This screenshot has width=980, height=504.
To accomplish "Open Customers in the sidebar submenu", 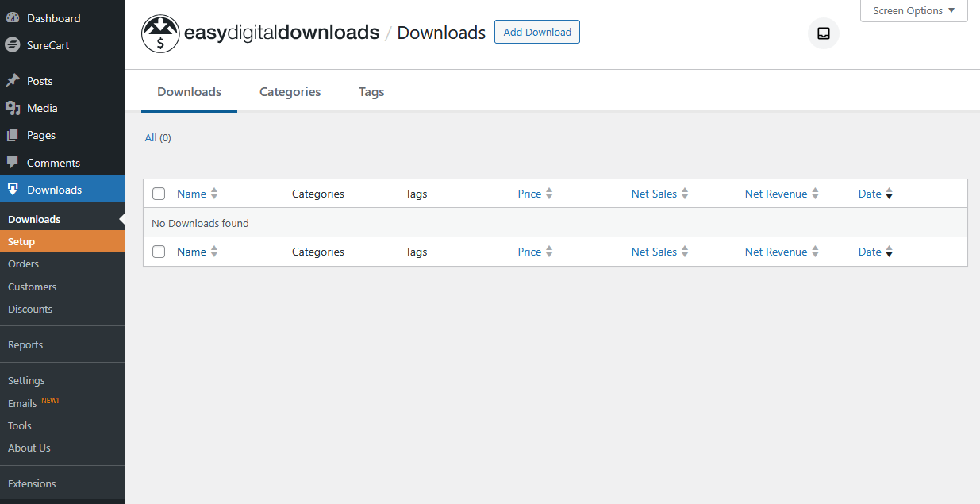I will (x=63, y=287).
